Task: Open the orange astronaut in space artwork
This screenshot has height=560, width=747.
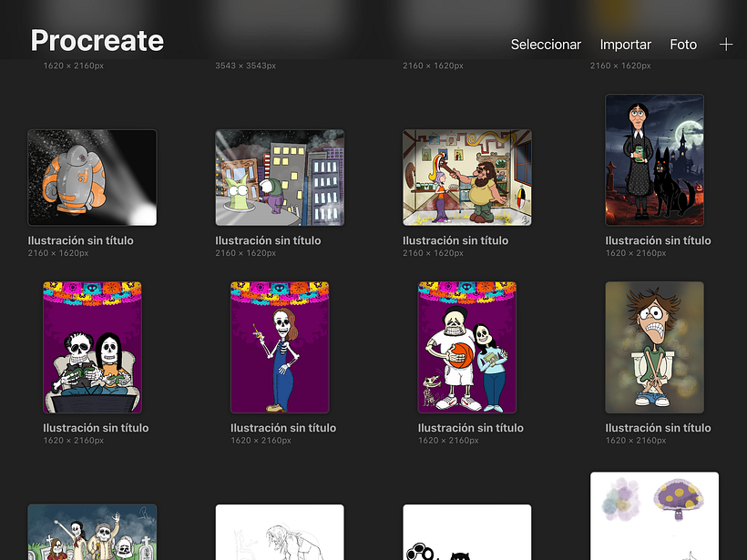Action: (92, 178)
